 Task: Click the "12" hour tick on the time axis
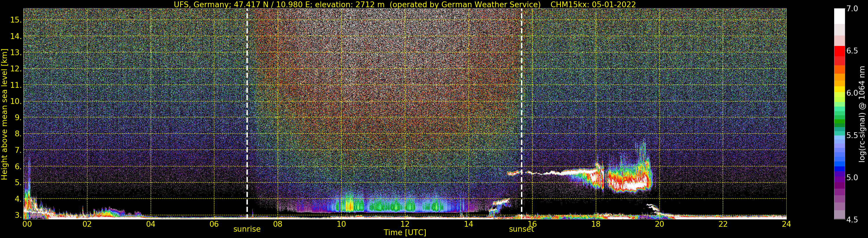tap(405, 224)
